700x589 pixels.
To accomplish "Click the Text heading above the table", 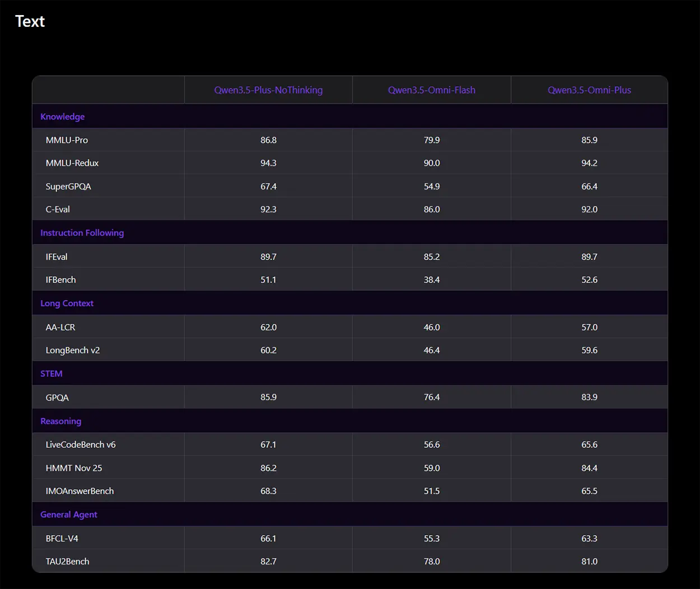I will [30, 21].
